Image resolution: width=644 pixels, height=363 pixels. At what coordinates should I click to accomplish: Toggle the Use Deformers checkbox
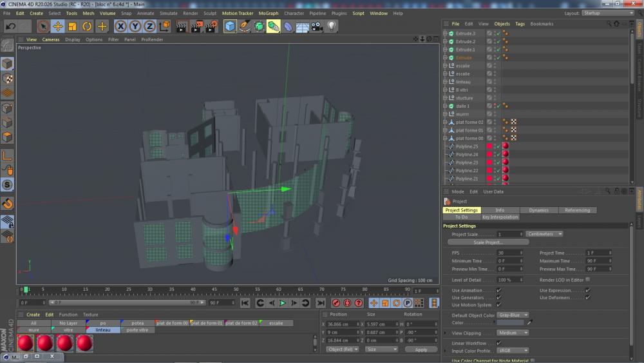point(588,298)
